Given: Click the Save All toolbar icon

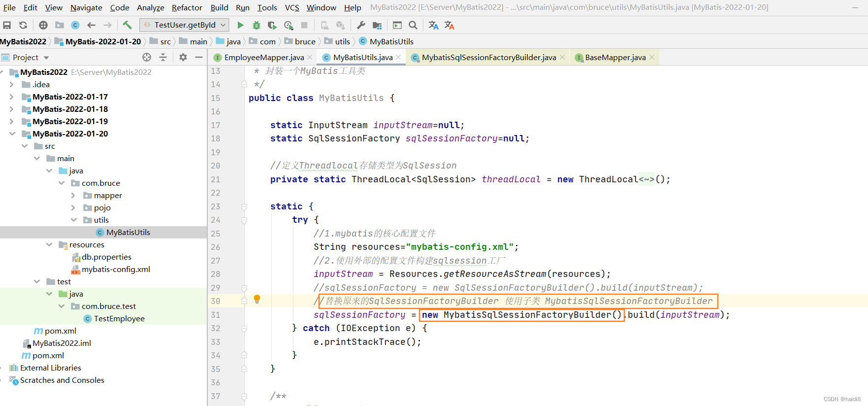Looking at the screenshot, I should click(x=7, y=25).
